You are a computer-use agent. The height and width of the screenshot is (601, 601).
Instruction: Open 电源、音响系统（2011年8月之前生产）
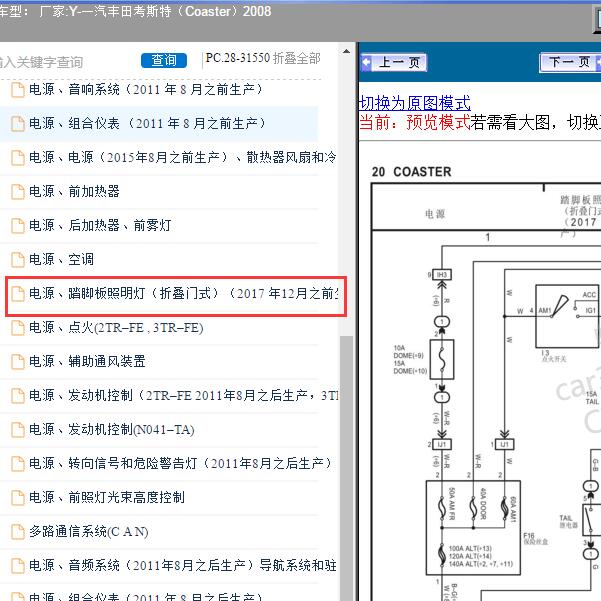[x=146, y=89]
